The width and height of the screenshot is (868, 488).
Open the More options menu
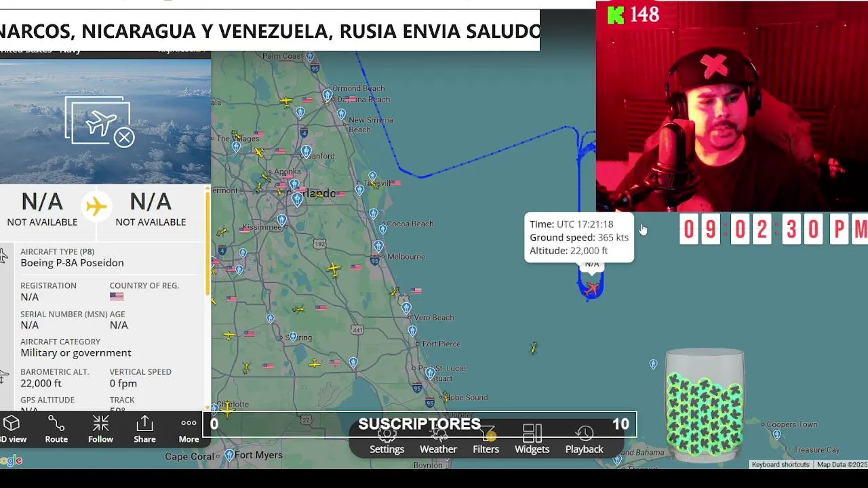[x=189, y=430]
